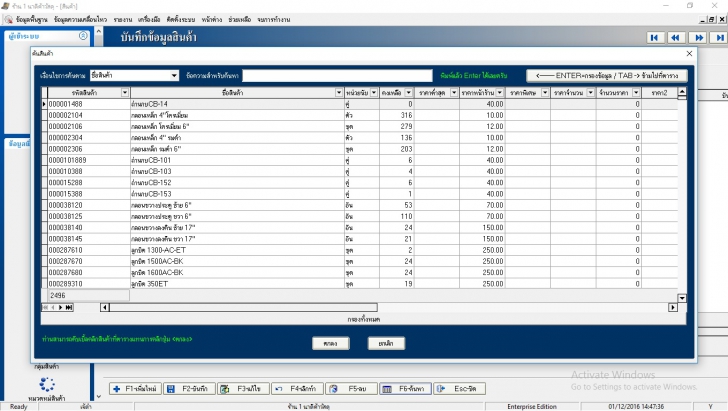Open the help menu item

point(240,20)
